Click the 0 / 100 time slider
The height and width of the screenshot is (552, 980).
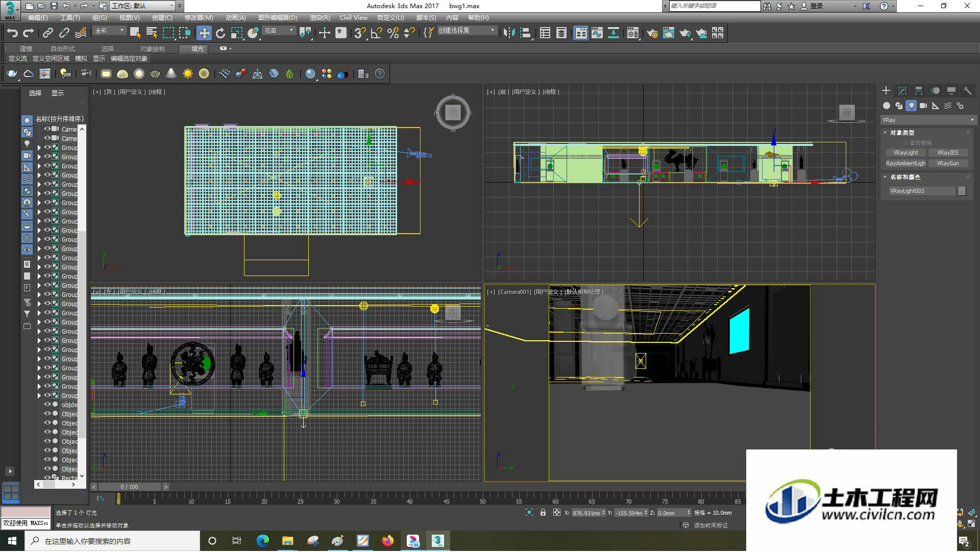pos(130,487)
